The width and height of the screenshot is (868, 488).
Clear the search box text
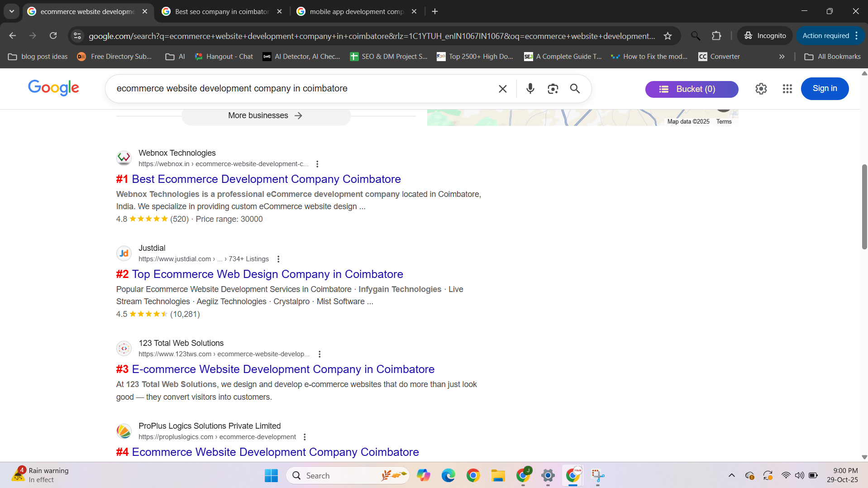[502, 89]
